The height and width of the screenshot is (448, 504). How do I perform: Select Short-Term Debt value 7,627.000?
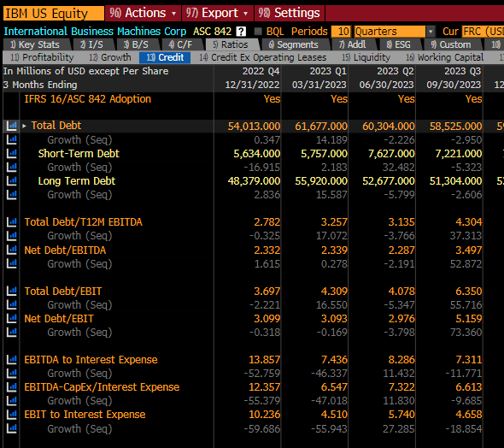391,154
